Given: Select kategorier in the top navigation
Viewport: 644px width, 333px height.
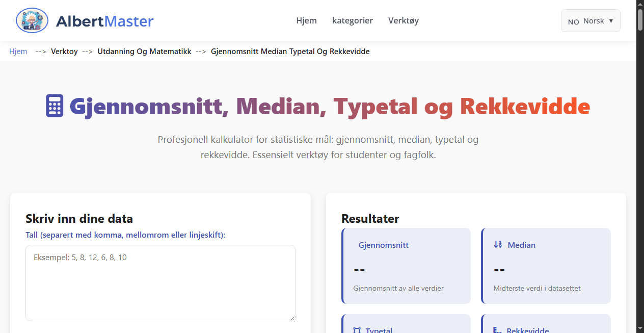Looking at the screenshot, I should click(x=353, y=20).
